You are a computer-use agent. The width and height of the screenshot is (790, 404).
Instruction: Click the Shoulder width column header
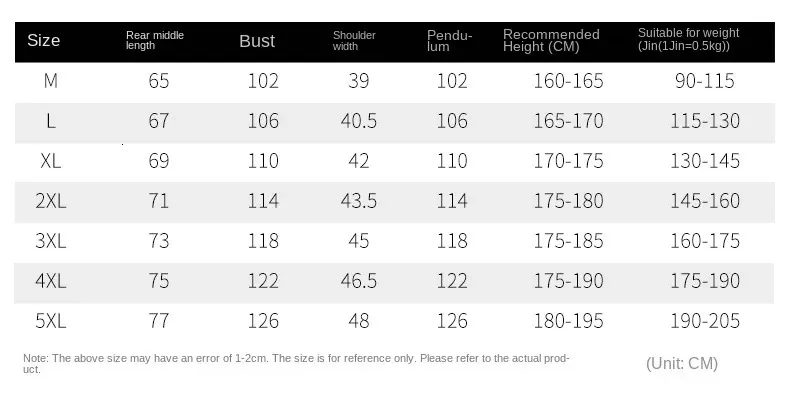pos(355,40)
